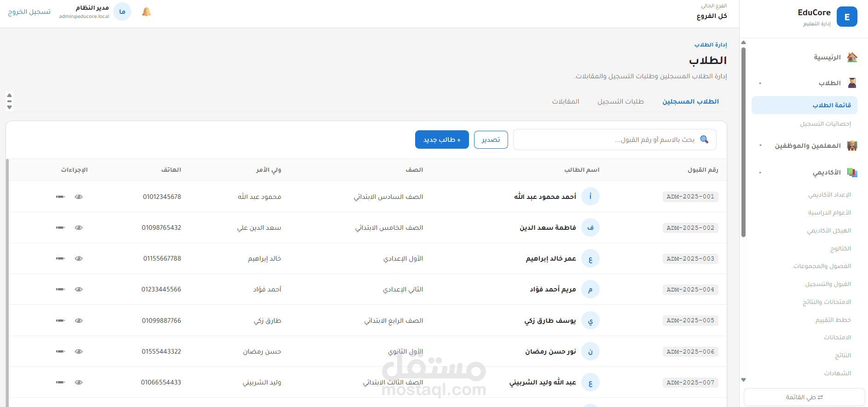The image size is (868, 407).
Task: Click the books icon beside الأكاديمي
Action: [x=852, y=172]
